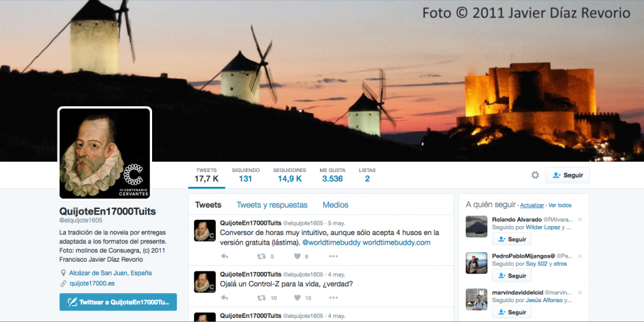This screenshot has width=644, height=322.
Task: Dismiss Rolando Alvarado suggestion
Action: [x=580, y=220]
